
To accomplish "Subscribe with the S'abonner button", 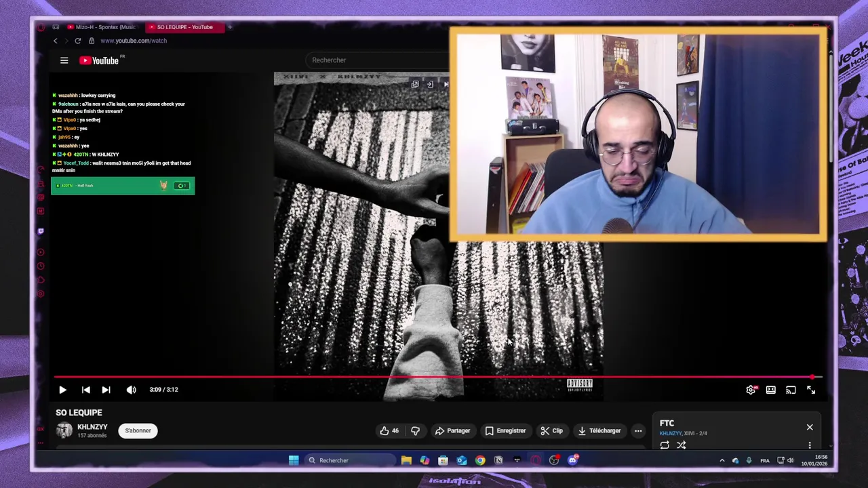I will tap(138, 430).
